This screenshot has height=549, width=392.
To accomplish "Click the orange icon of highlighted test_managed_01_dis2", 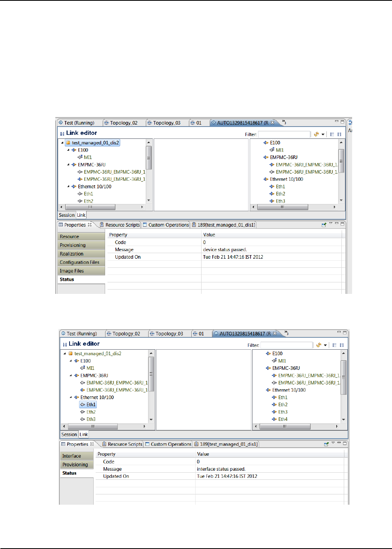I will [x=68, y=143].
